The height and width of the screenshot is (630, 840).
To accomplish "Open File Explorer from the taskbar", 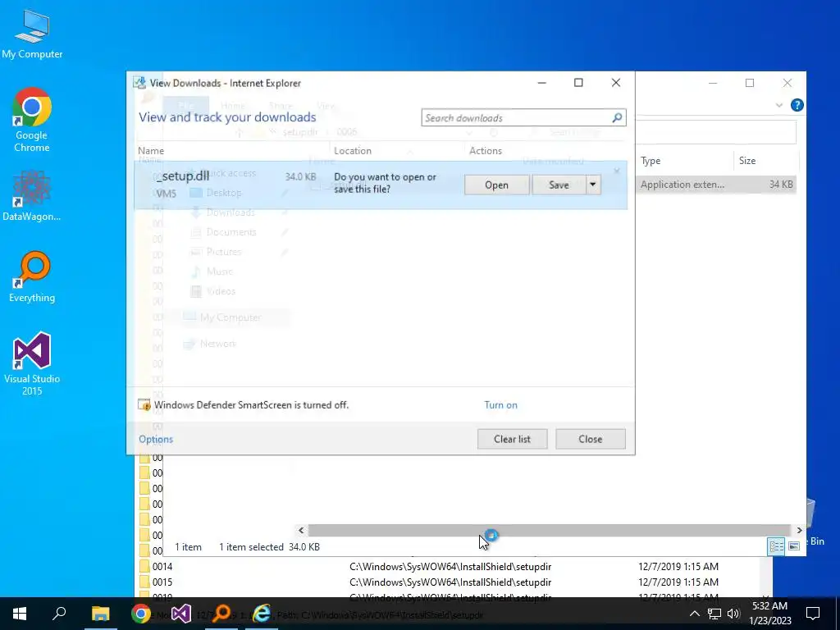I will click(100, 614).
